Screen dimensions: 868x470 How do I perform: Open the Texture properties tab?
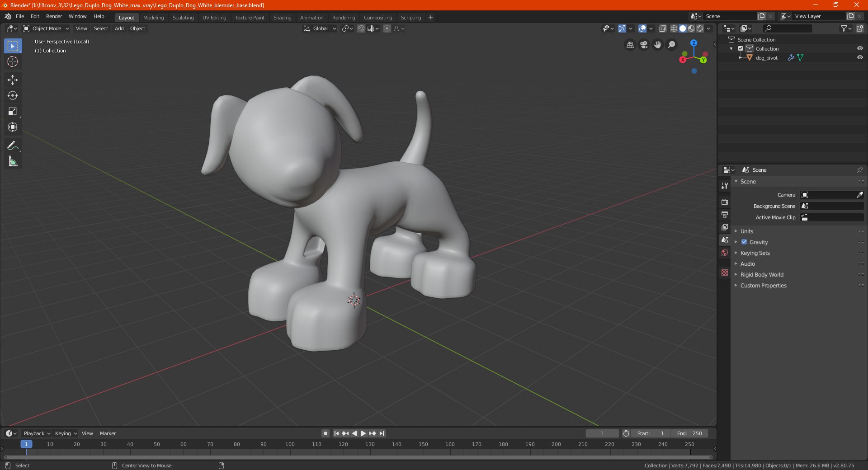725,273
